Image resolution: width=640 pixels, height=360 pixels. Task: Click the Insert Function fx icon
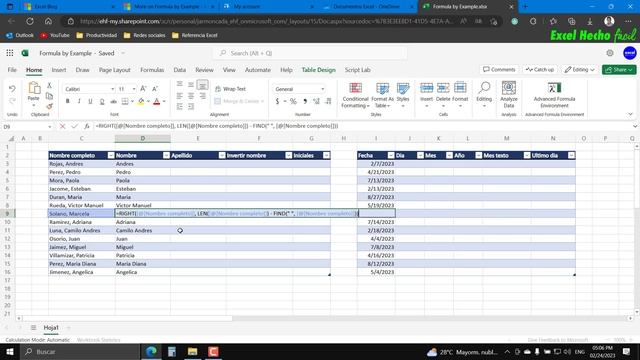(x=87, y=127)
